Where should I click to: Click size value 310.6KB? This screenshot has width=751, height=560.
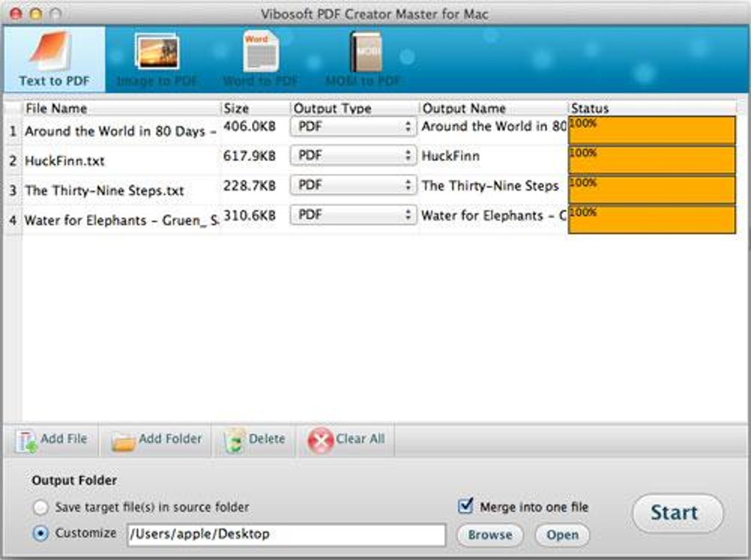[x=250, y=216]
